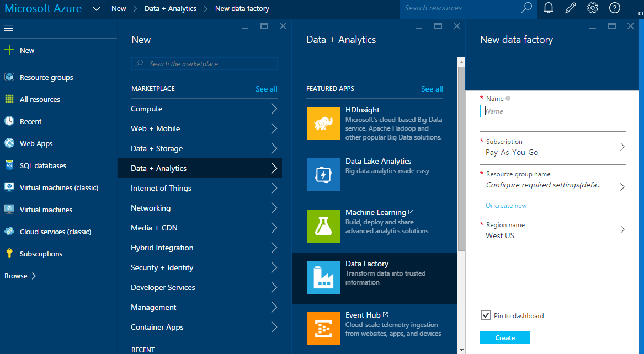This screenshot has height=354, width=644.
Task: Expand the Microsoft Azure dropdown chevron
Action: coord(97,9)
